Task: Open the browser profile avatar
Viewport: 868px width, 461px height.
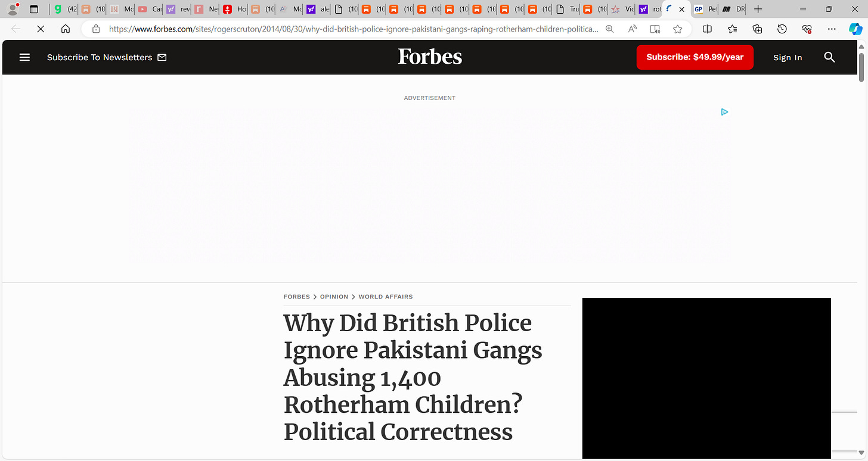Action: (x=13, y=9)
